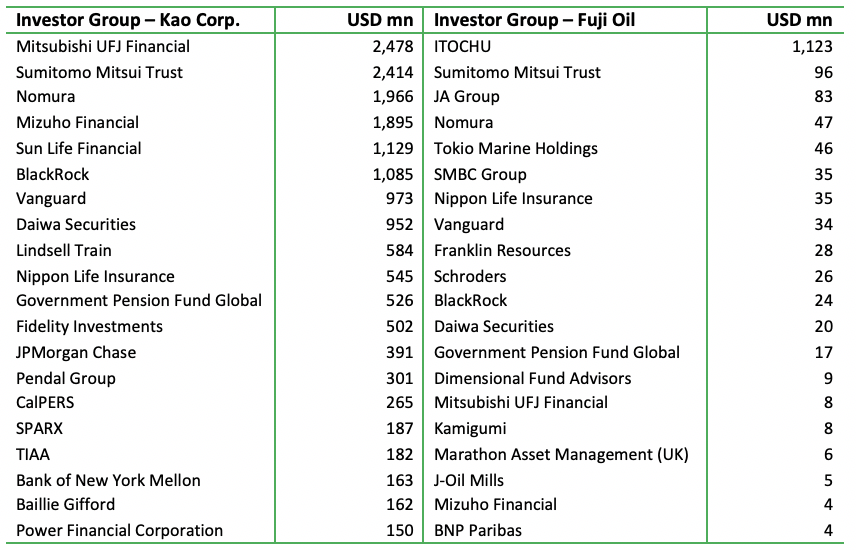This screenshot has width=856, height=550.
Task: Click the 'Investor Group – Kao Corp.' header
Action: (128, 20)
